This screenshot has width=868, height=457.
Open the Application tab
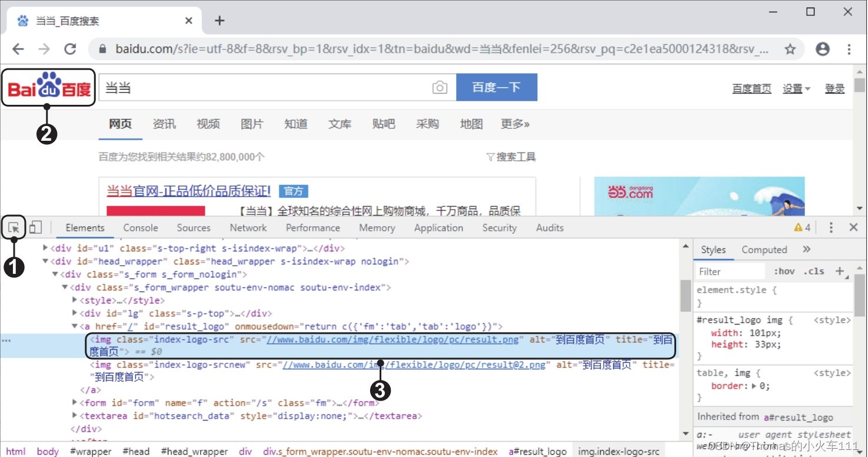[x=438, y=227]
